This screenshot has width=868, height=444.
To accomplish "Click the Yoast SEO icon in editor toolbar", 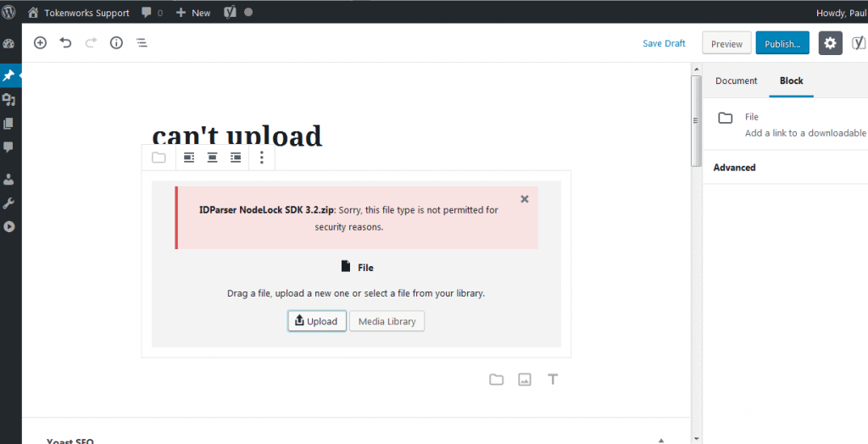I will [x=860, y=43].
